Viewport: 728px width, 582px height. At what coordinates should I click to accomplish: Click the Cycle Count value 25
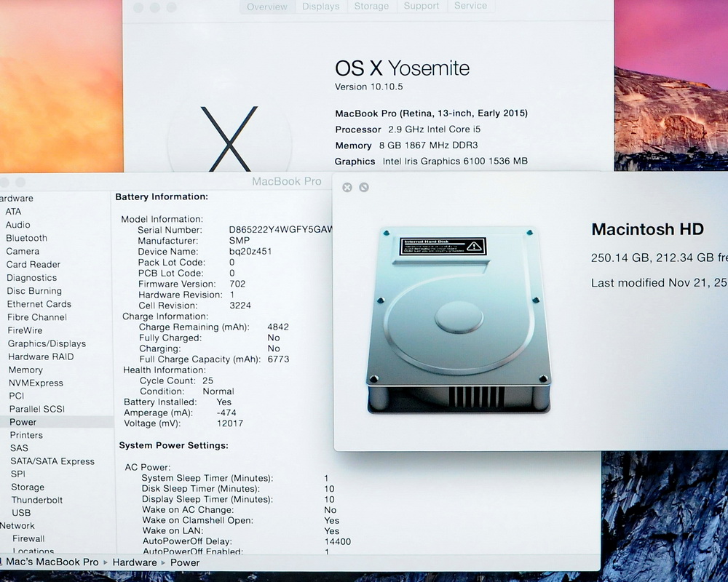click(x=207, y=380)
